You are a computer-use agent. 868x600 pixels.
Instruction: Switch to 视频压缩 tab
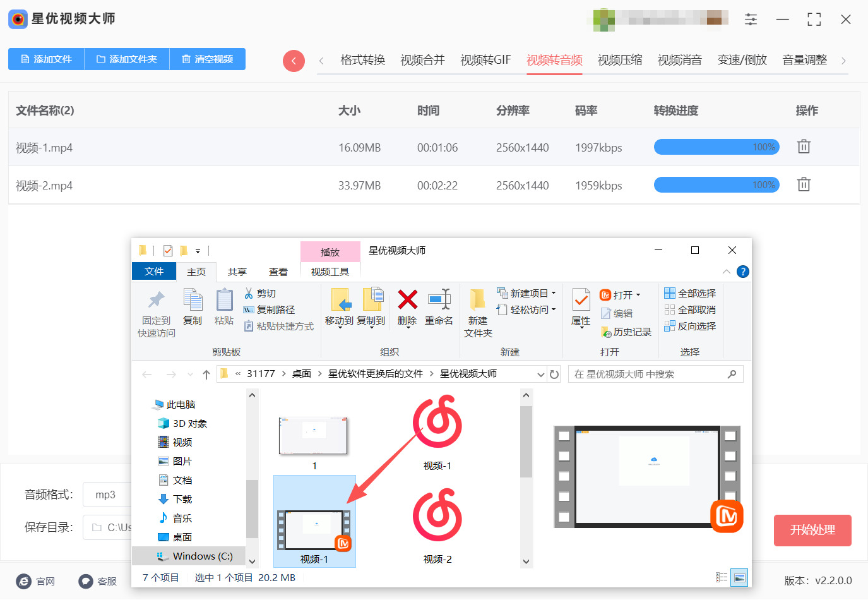(620, 61)
